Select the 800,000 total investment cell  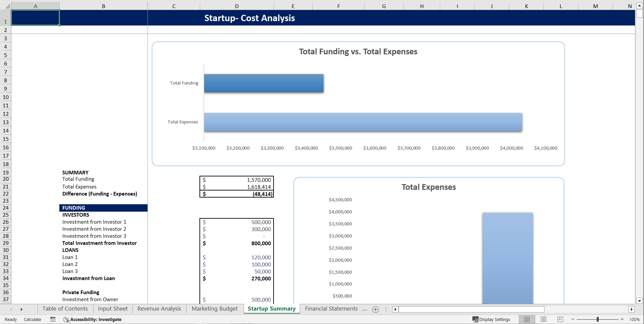(237, 243)
